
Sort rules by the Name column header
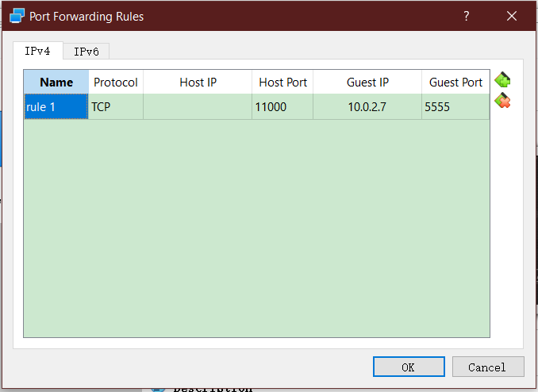(56, 82)
